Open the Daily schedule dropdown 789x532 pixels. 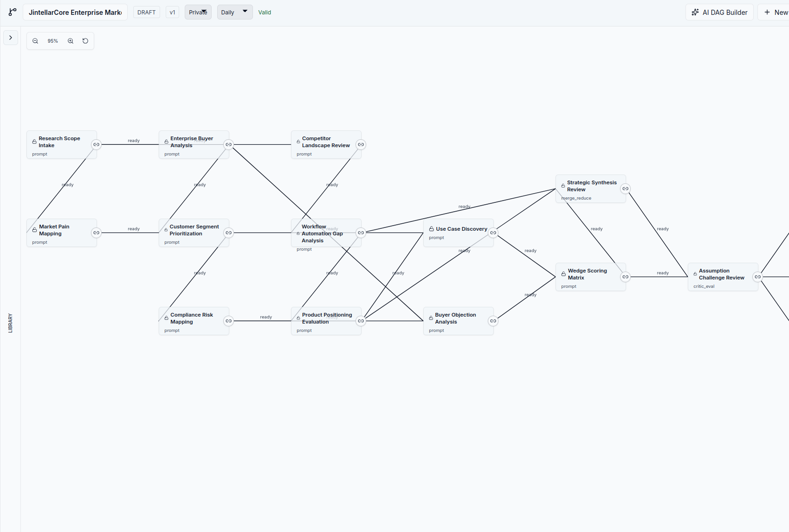tap(235, 12)
